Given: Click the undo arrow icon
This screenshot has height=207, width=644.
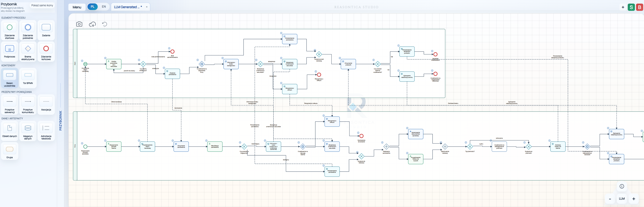Looking at the screenshot, I should (x=104, y=24).
